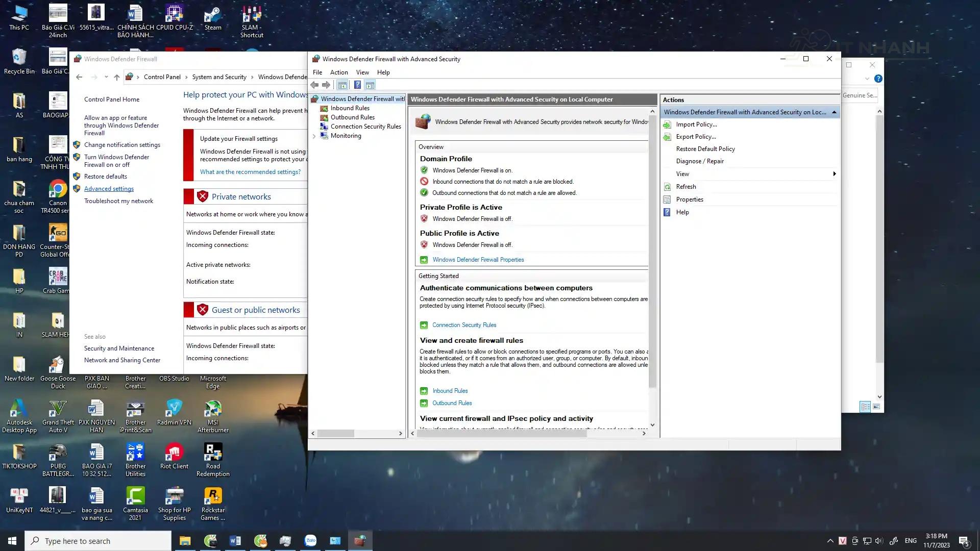Open Connection Security Rules tree node
The height and width of the screenshot is (551, 980).
pos(365,127)
